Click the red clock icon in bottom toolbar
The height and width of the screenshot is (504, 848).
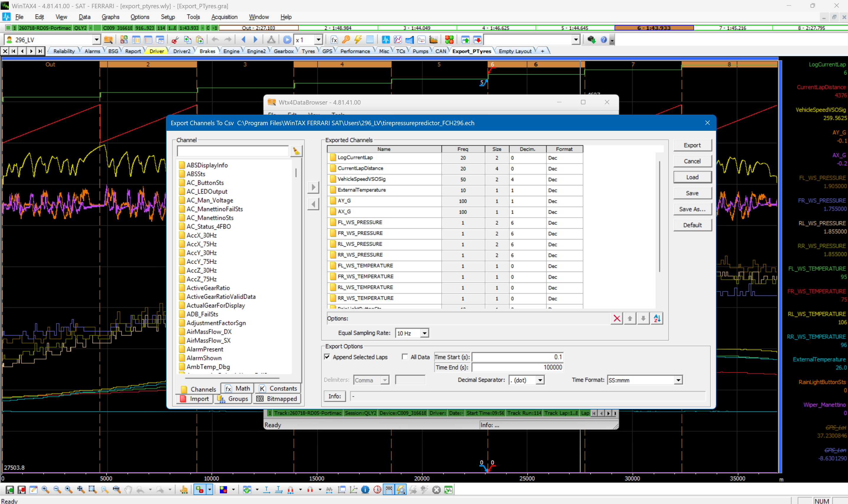(x=377, y=490)
